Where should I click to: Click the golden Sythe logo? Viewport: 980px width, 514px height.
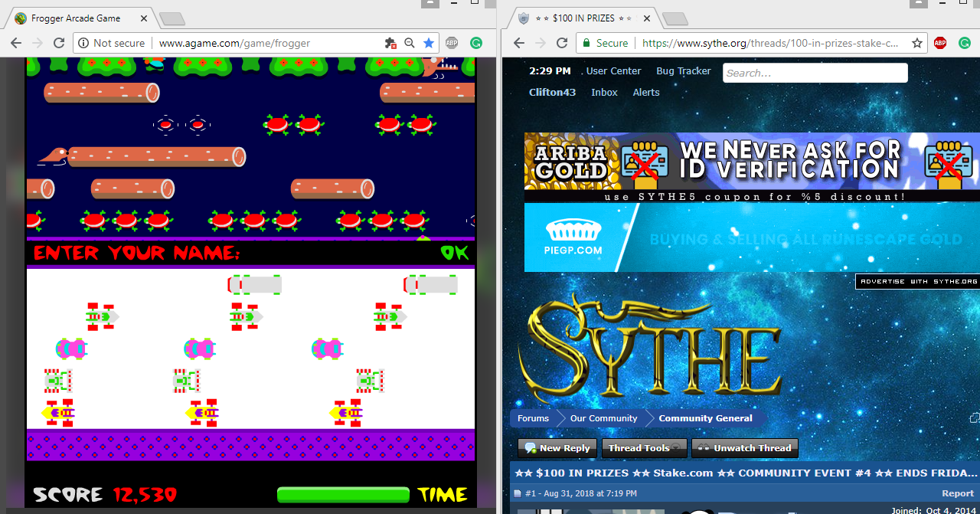[x=650, y=348]
